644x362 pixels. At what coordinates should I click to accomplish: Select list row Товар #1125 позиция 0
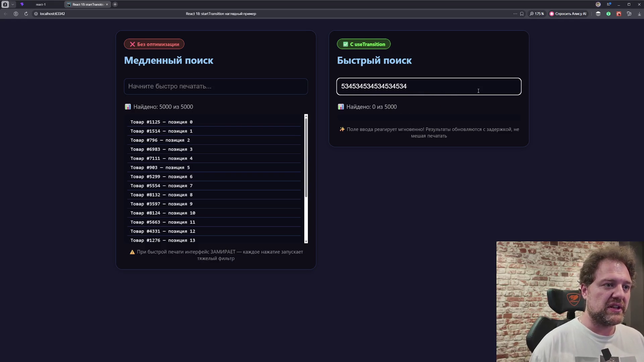click(x=214, y=122)
